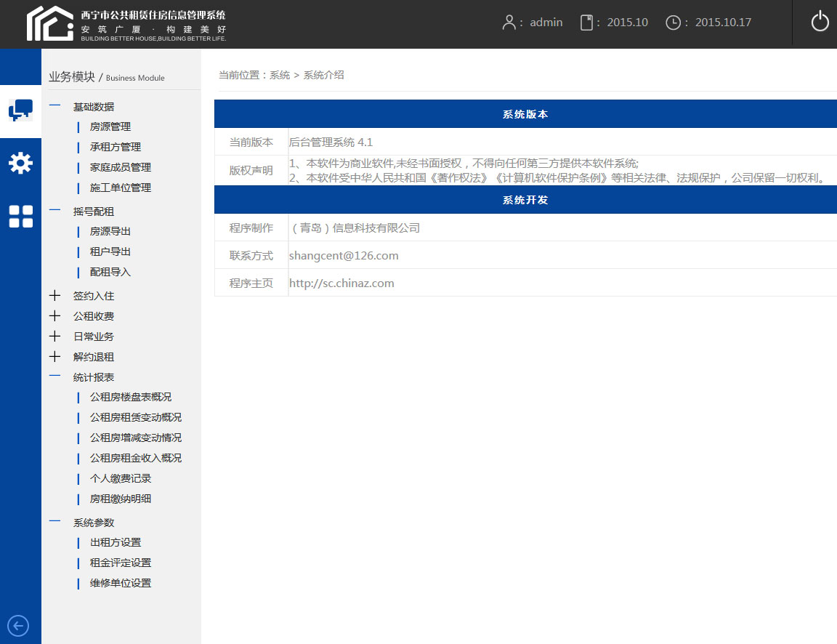Open the messages panel in the blue sidebar
The height and width of the screenshot is (644, 837).
20,110
